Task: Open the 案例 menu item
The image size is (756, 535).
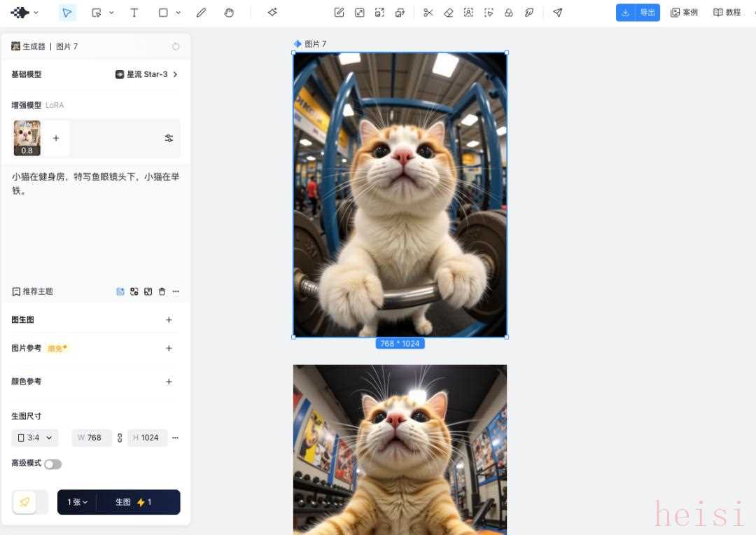Action: tap(684, 13)
